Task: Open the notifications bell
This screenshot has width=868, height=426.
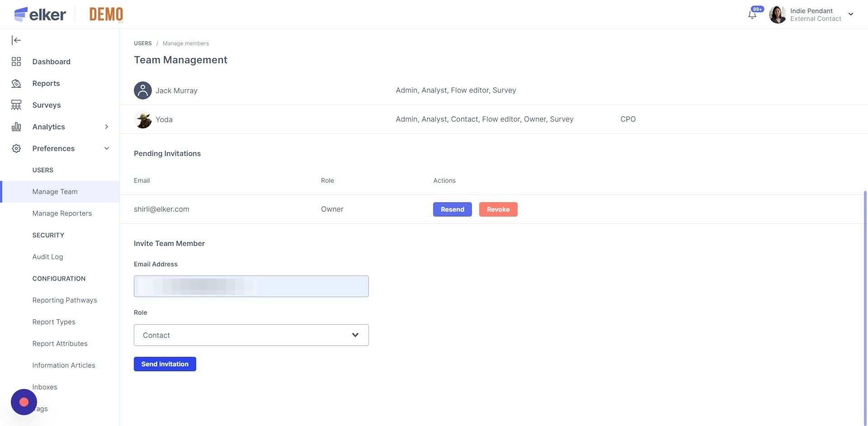Action: click(x=752, y=14)
